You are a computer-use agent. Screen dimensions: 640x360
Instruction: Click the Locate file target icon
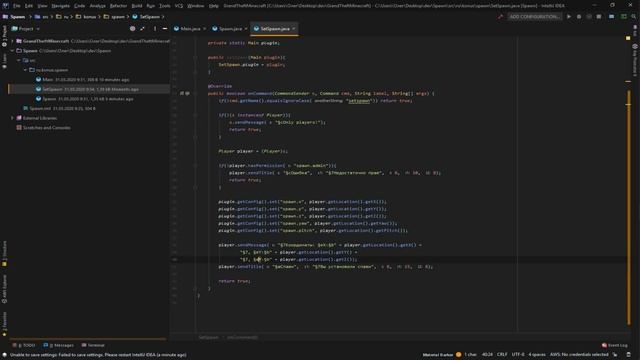point(132,29)
